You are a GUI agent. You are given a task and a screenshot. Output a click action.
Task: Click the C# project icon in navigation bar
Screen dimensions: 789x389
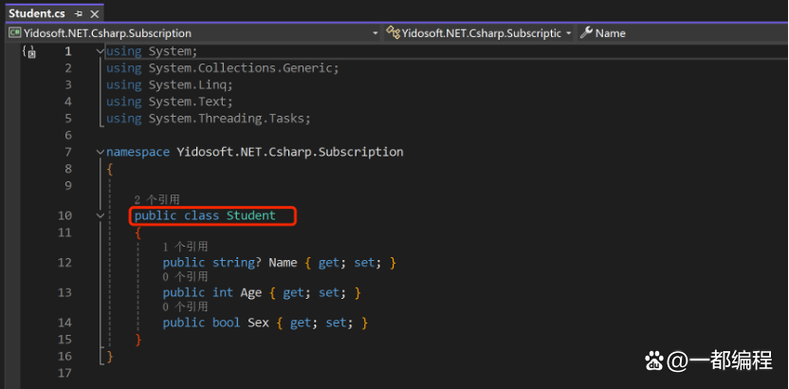[15, 33]
